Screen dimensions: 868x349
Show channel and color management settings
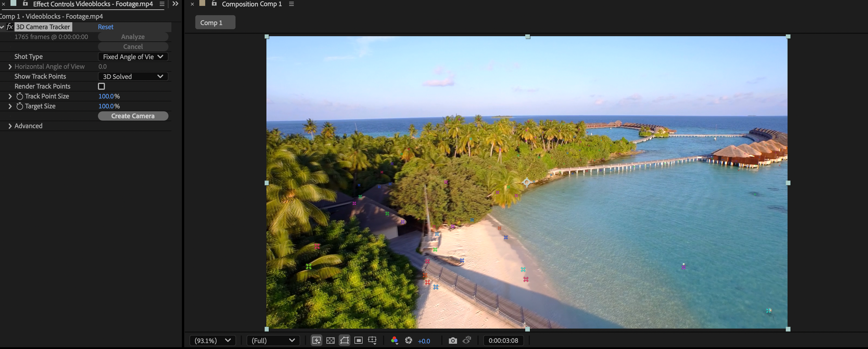pos(394,341)
